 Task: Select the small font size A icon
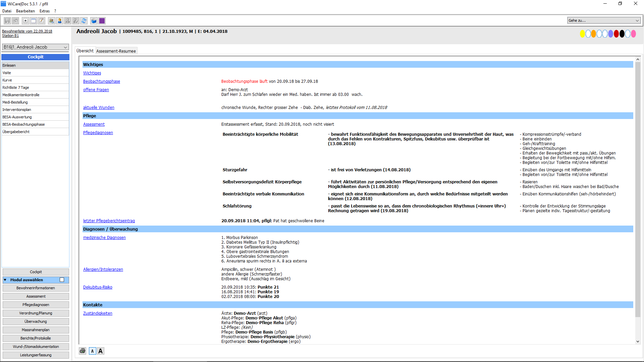(x=93, y=351)
